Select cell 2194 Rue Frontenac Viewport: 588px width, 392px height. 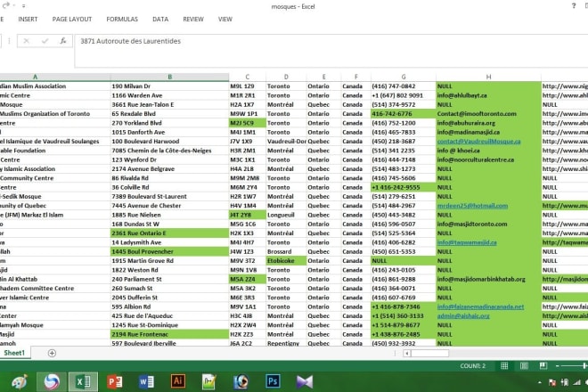170,334
